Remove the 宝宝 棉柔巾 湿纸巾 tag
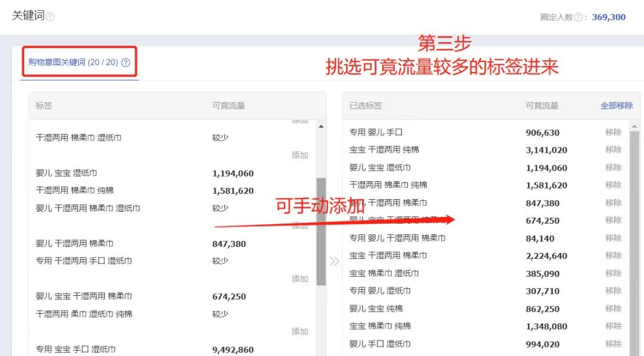Image resolution: width=644 pixels, height=356 pixels. 613,273
